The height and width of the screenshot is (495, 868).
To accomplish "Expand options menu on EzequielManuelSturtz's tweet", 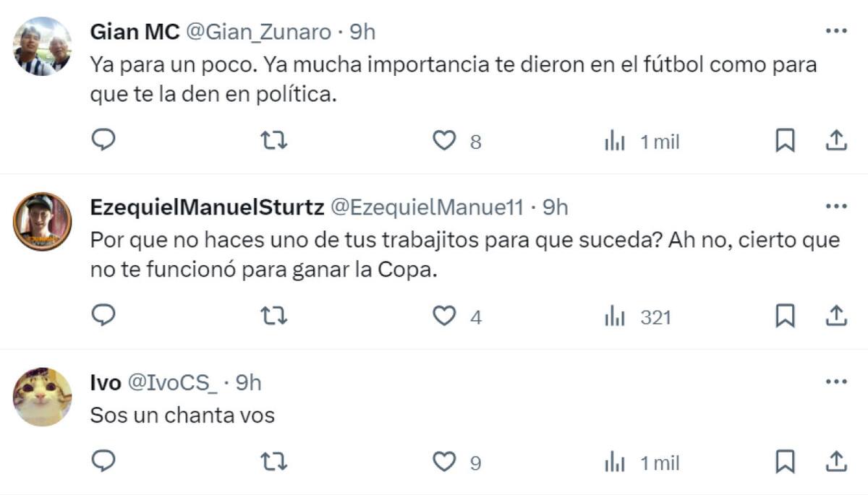I will point(837,205).
